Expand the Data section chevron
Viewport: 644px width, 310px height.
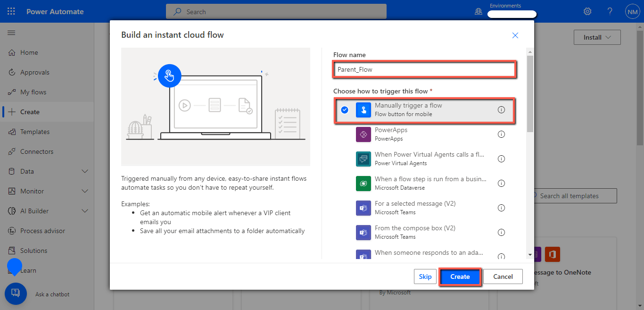click(x=85, y=171)
